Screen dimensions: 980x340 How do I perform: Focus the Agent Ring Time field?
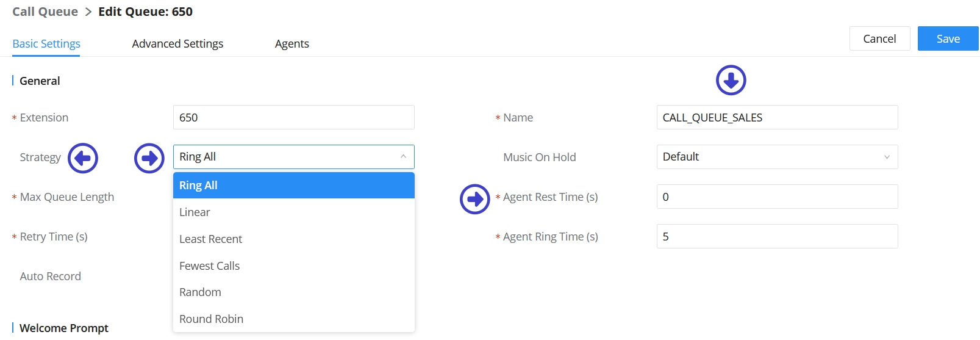[776, 236]
